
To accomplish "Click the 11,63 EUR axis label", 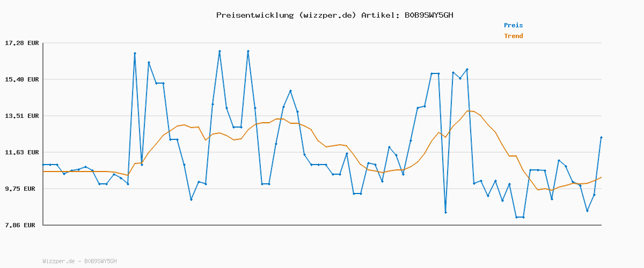I will tap(22, 152).
